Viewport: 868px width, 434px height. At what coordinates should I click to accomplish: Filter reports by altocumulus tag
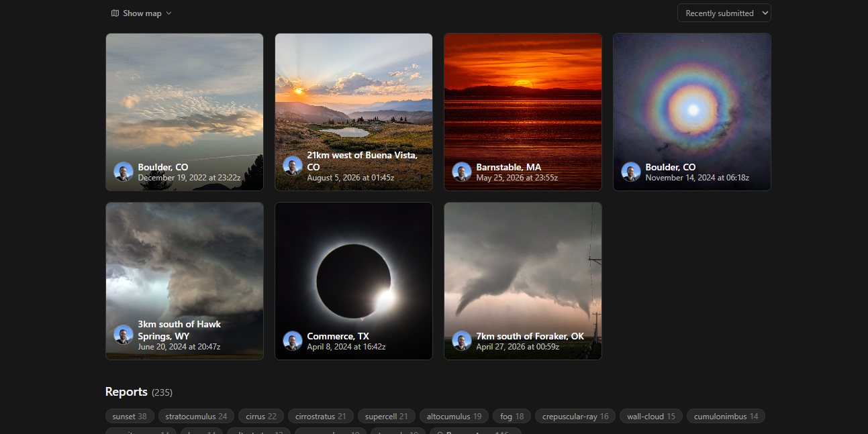(454, 417)
